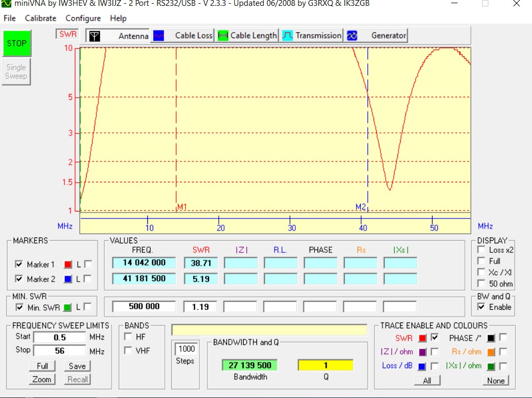This screenshot has height=398, width=532.
Task: Select the Cable Loss mode icon
Action: click(x=159, y=36)
